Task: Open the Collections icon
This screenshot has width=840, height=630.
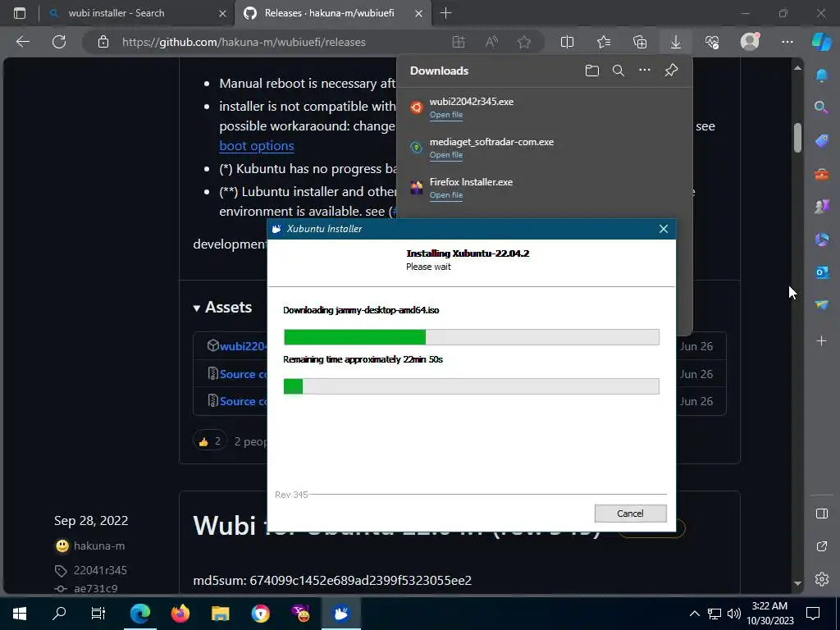Action: (x=640, y=42)
